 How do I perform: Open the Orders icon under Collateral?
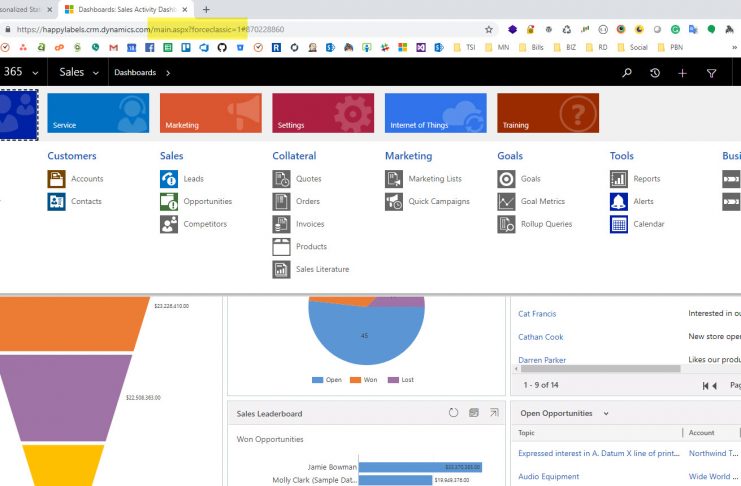pos(281,202)
